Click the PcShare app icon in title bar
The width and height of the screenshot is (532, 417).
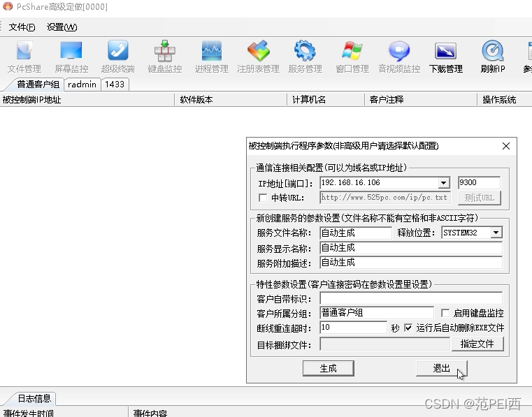pos(8,6)
